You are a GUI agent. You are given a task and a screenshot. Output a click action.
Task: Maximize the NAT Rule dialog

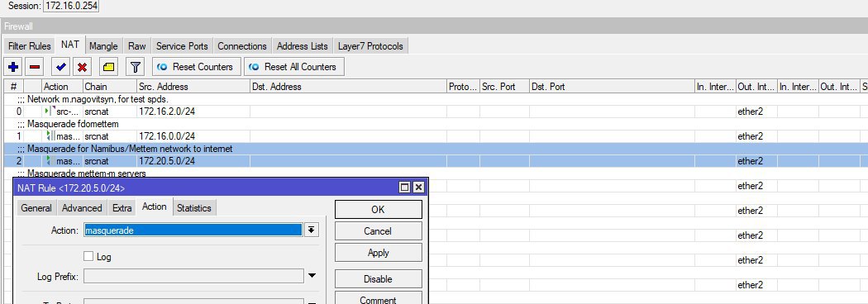pos(405,188)
